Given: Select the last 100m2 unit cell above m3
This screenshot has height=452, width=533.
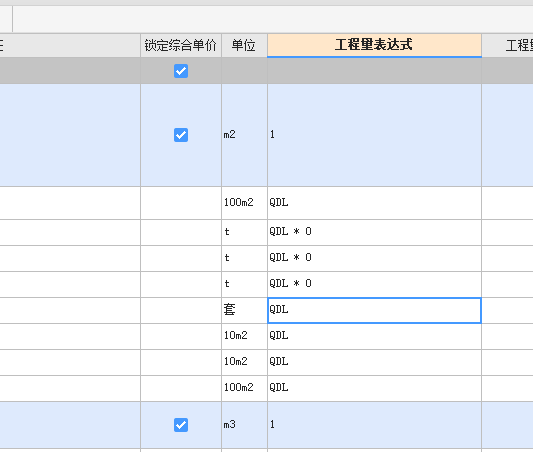Looking at the screenshot, I should pyautogui.click(x=244, y=388).
